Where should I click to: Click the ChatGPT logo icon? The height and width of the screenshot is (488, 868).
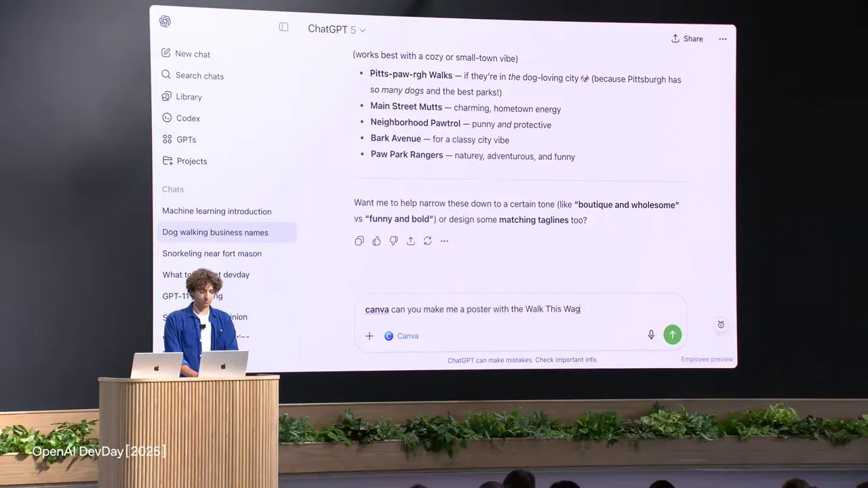point(165,22)
